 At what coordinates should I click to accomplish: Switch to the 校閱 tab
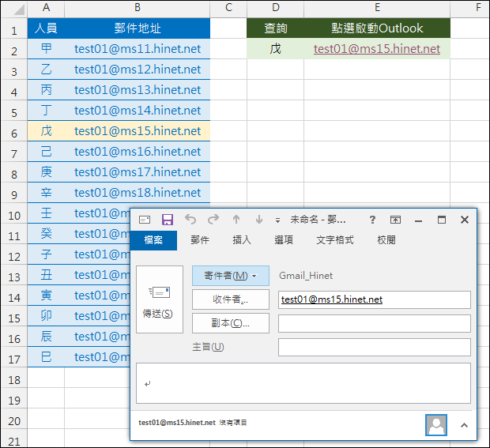tap(386, 240)
